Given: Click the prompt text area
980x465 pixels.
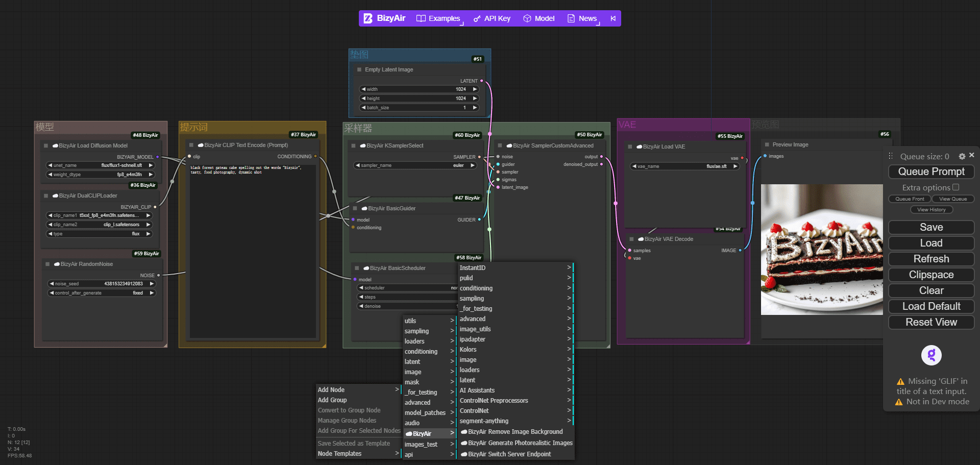Looking at the screenshot, I should 253,250.
